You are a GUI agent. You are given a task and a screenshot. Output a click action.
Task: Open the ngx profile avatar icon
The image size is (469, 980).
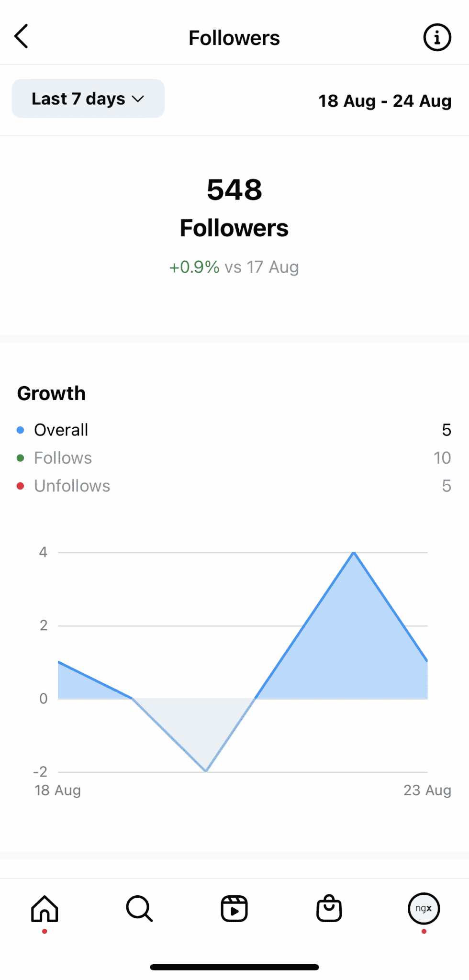pos(424,909)
